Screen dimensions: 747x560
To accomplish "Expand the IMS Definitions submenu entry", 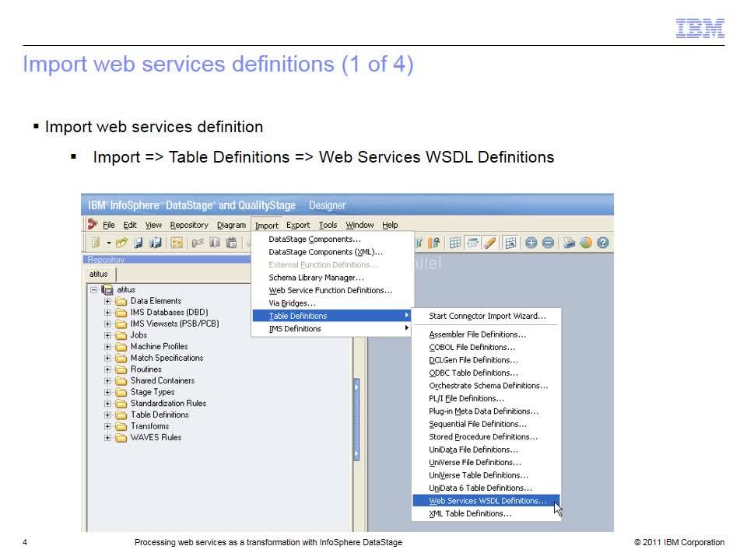I will (331, 328).
